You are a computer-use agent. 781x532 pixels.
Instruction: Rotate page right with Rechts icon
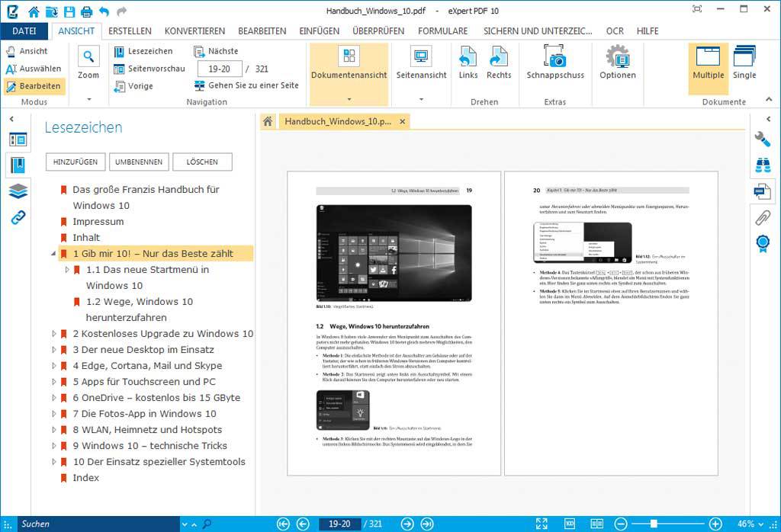[x=499, y=57]
